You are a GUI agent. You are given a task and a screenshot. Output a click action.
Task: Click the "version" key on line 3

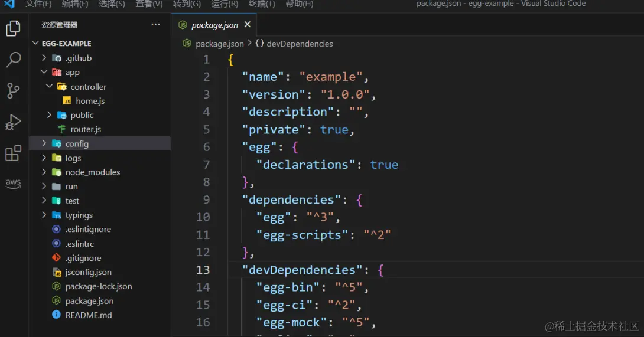[274, 95]
